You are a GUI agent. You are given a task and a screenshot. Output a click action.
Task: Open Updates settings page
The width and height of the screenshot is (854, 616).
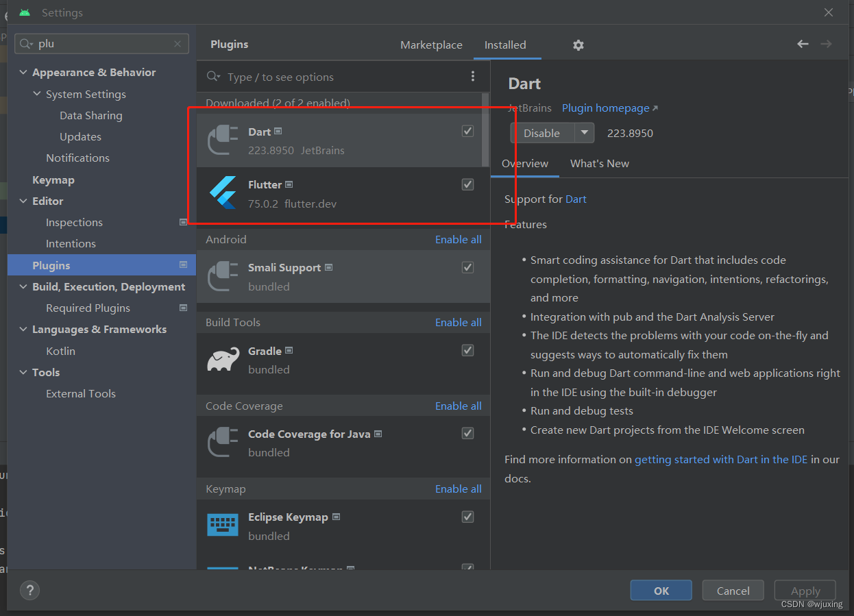tap(80, 137)
